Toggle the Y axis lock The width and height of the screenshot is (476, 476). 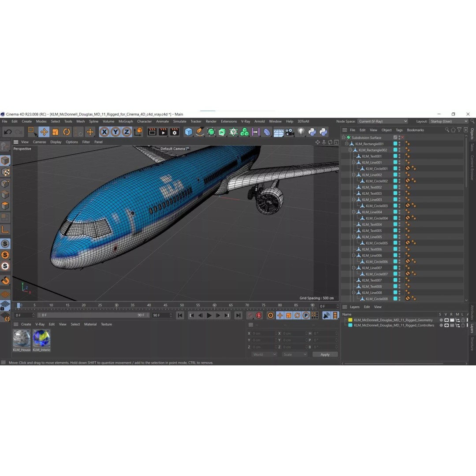point(115,132)
